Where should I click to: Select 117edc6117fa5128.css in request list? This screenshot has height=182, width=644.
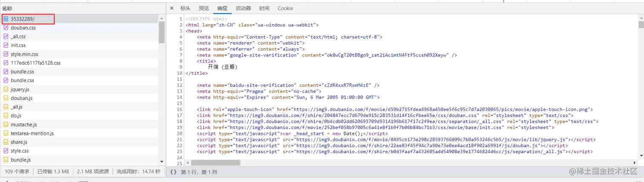[36, 63]
